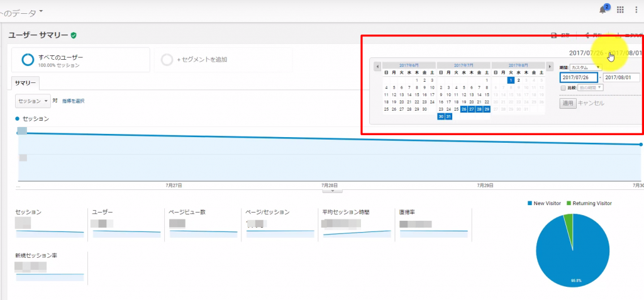Select July 26 in the calendar

click(x=464, y=109)
